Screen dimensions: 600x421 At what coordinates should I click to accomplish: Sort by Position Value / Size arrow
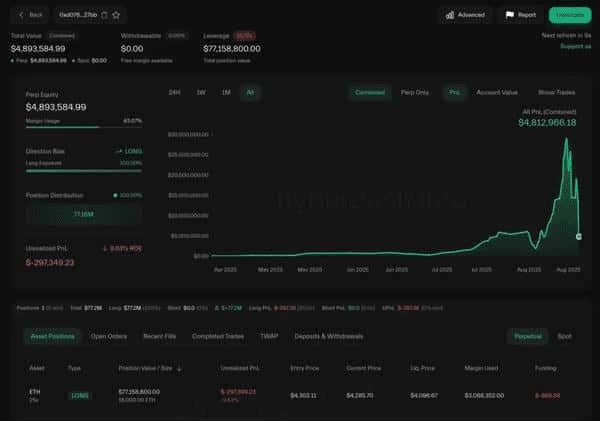pyautogui.click(x=179, y=368)
